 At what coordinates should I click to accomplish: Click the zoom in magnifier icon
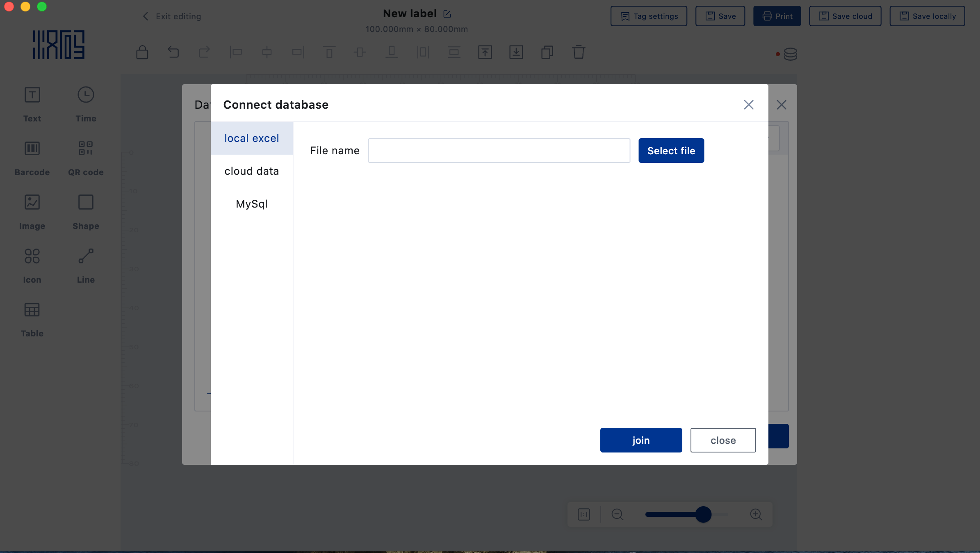point(756,514)
